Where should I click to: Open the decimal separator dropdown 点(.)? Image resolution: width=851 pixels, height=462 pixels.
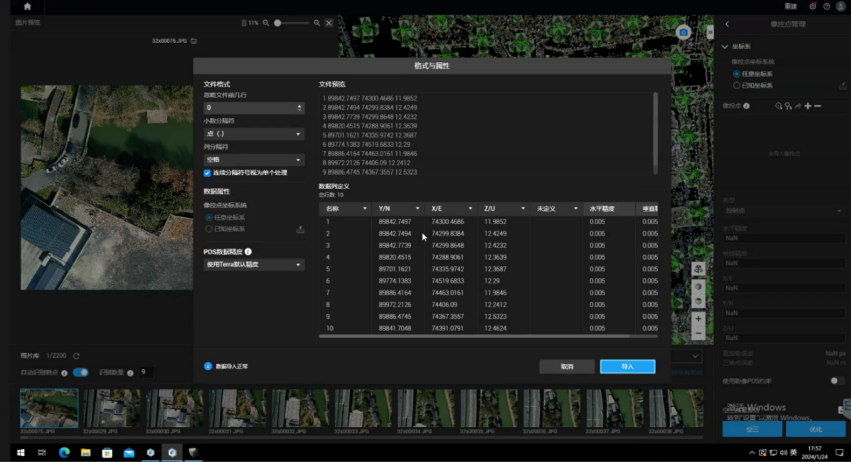pyautogui.click(x=253, y=134)
